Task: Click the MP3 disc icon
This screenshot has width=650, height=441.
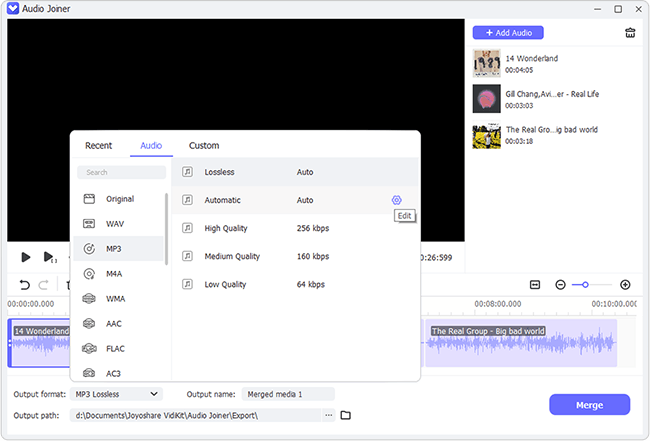Action: [x=89, y=249]
